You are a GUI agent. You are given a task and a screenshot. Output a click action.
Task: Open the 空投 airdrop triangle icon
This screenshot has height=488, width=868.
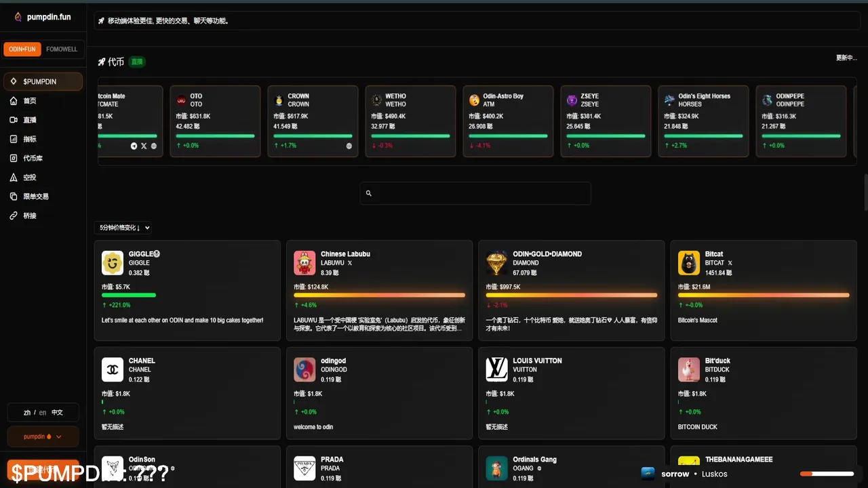point(14,177)
